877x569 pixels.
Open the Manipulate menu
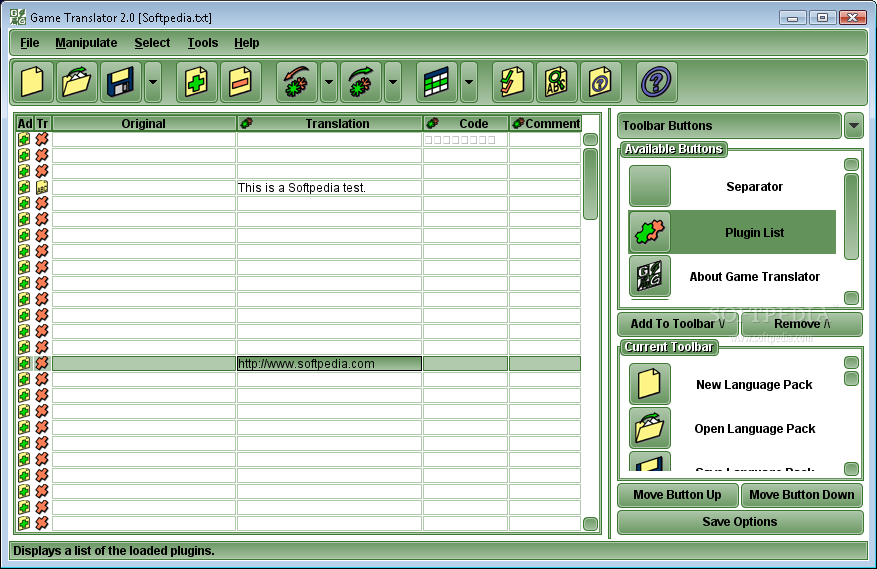(x=86, y=43)
